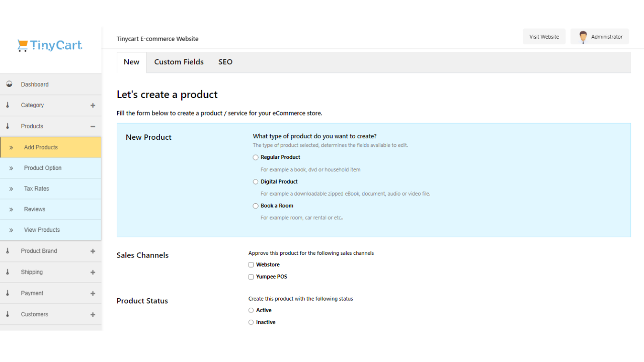The width and height of the screenshot is (644, 362).
Task: Click the Customers thermometer icon
Action: click(x=8, y=314)
